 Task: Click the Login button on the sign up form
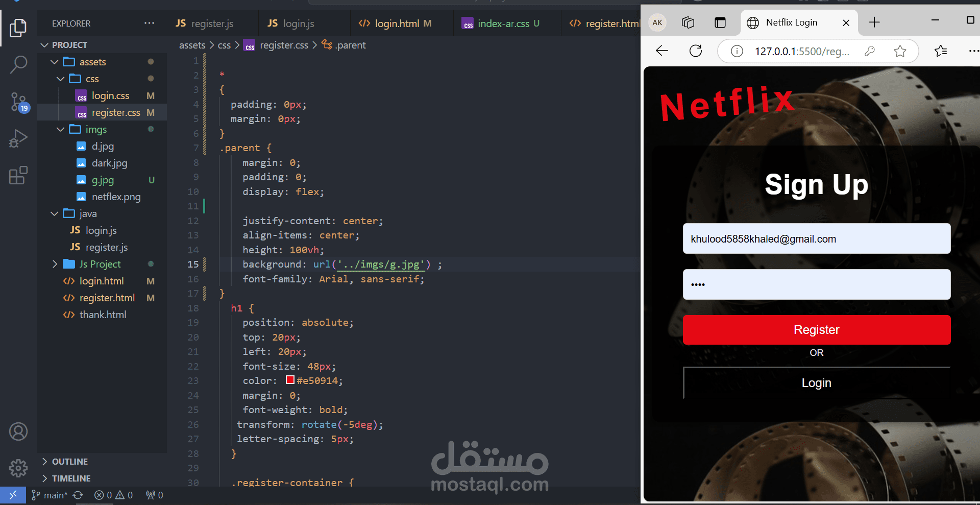click(817, 383)
